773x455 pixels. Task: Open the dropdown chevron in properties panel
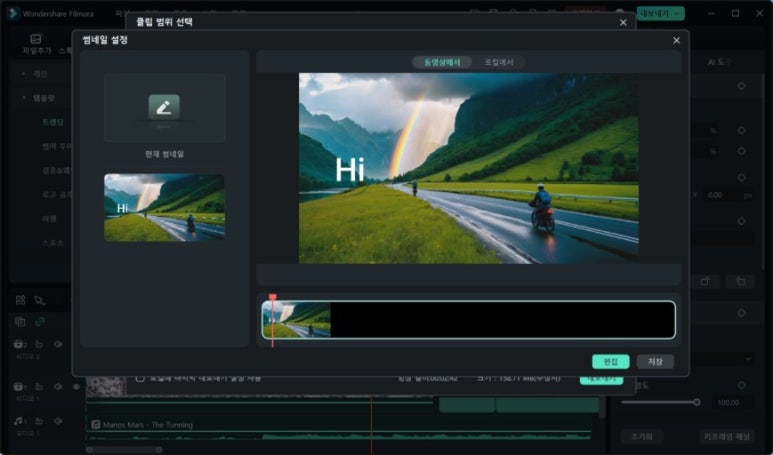tap(748, 358)
